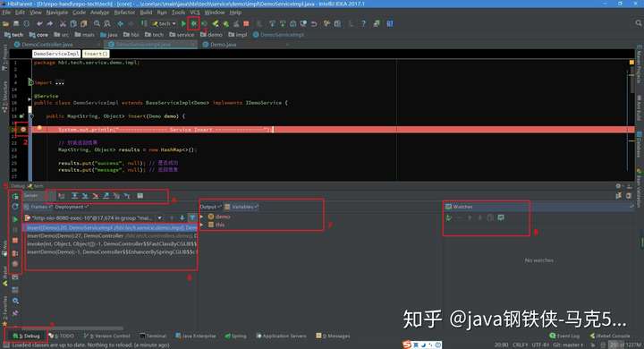Select the Variables tab in debugger

(x=242, y=207)
